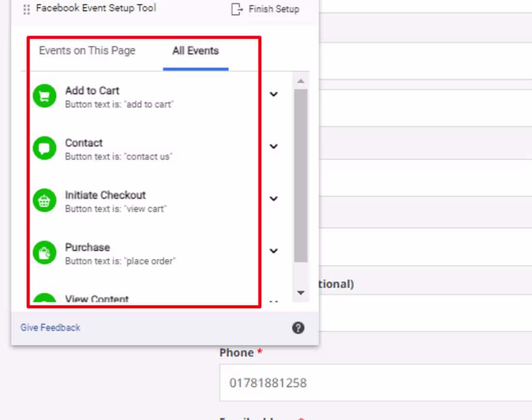This screenshot has width=532, height=420.
Task: Expand the Add to Cart event
Action: pos(274,94)
